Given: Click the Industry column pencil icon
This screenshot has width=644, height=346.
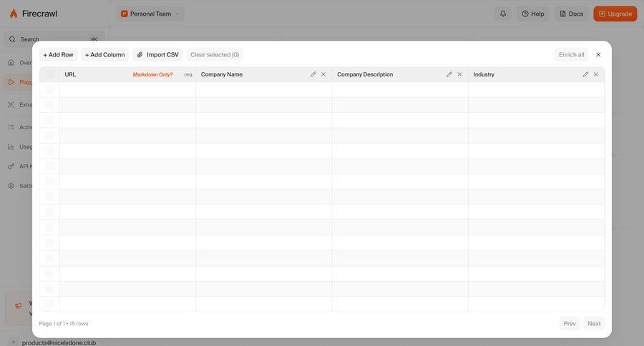Looking at the screenshot, I should click(585, 74).
